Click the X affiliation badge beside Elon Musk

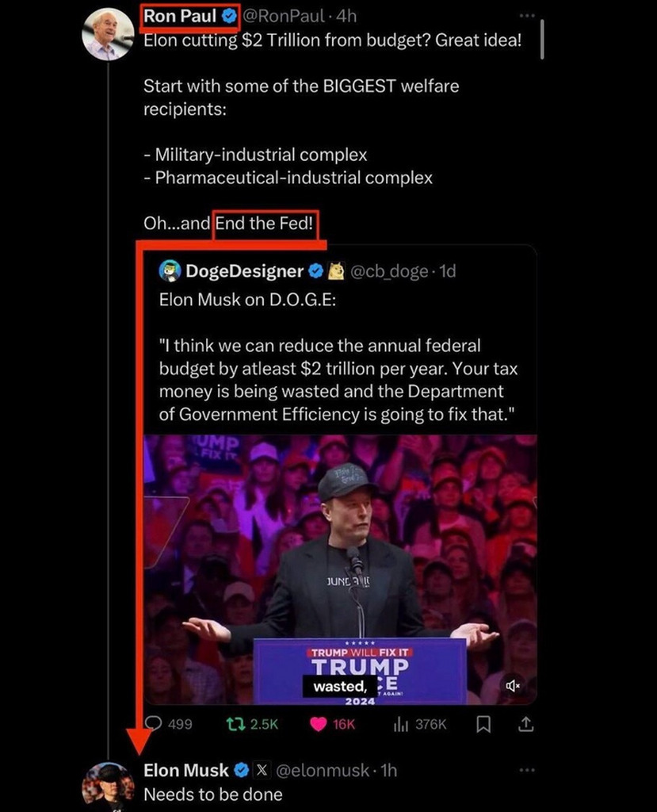262,771
